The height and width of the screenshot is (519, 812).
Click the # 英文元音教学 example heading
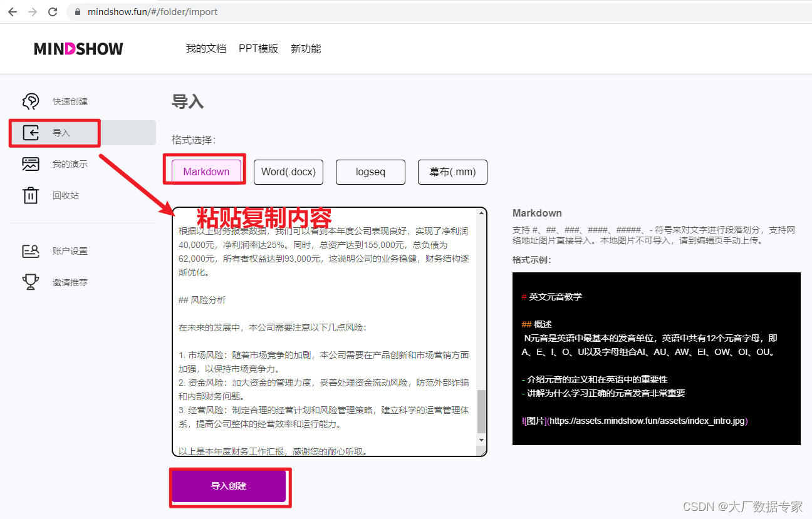click(x=551, y=297)
